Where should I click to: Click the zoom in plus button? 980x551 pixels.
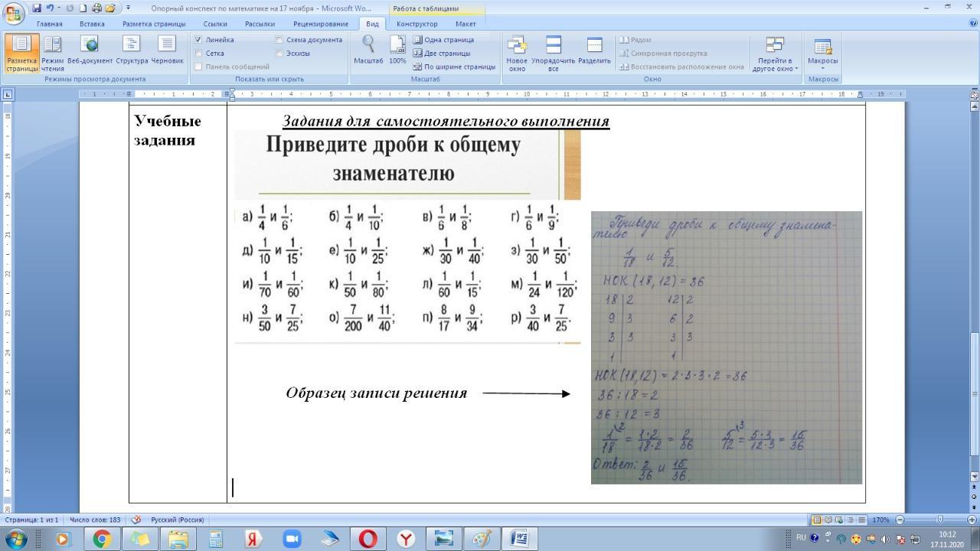(x=973, y=520)
